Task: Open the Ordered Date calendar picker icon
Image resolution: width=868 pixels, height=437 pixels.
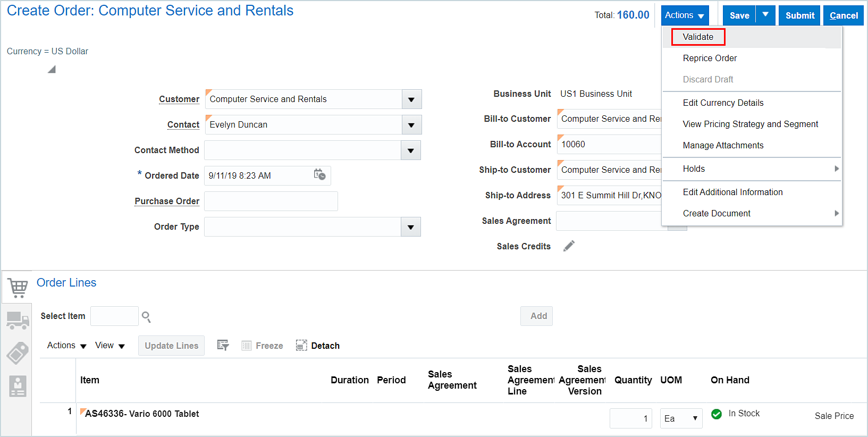Action: (319, 175)
